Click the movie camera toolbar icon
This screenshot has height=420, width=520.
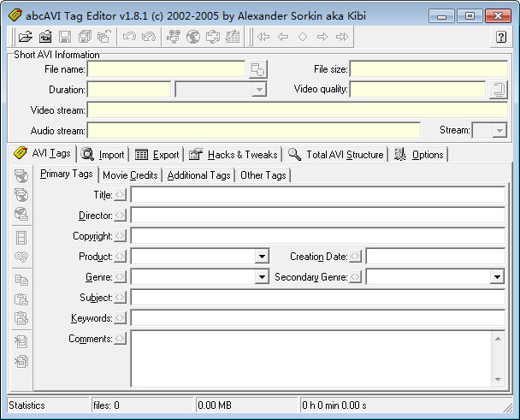(x=174, y=37)
